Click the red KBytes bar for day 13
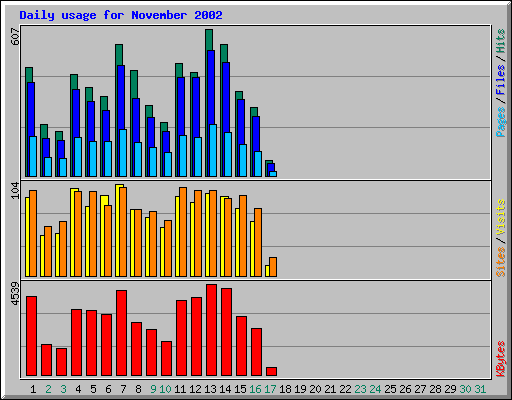Viewport: 512px width, 400px height. (211, 330)
